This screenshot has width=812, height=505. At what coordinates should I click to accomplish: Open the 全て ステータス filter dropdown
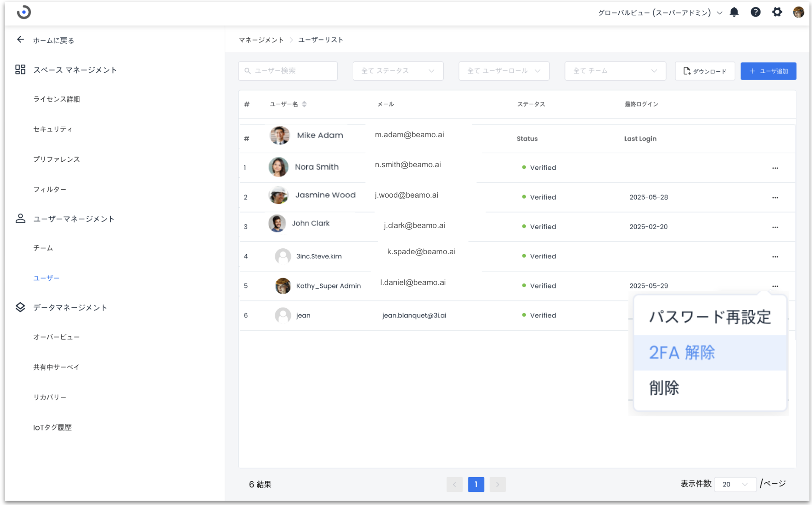[x=398, y=71]
